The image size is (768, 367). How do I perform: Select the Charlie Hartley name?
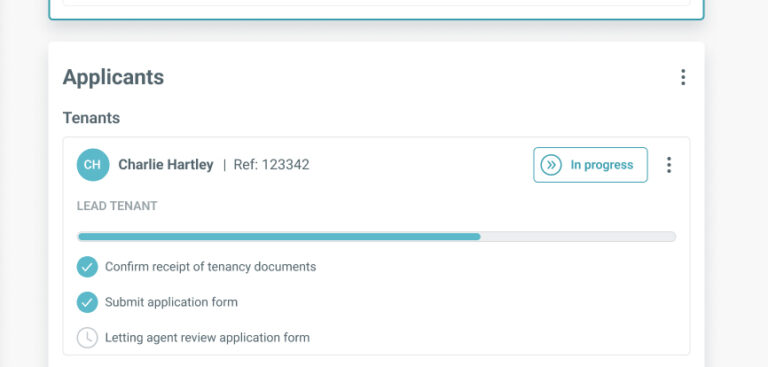tap(166, 165)
